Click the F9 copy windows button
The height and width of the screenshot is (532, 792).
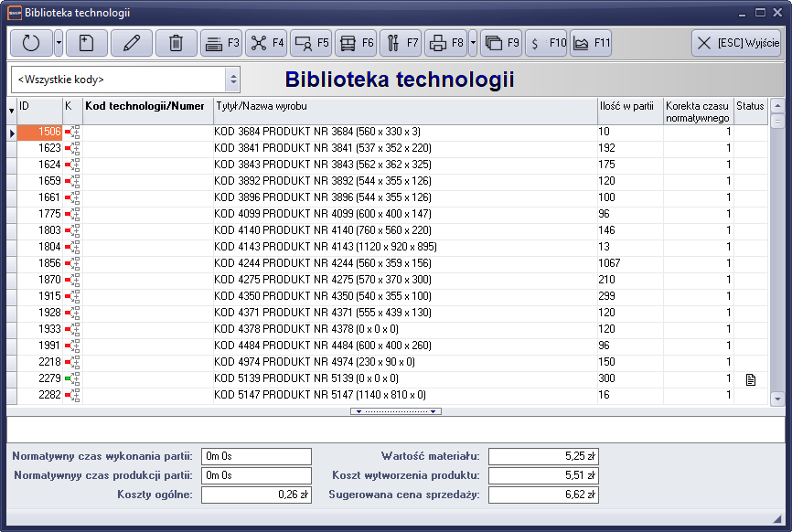click(501, 42)
